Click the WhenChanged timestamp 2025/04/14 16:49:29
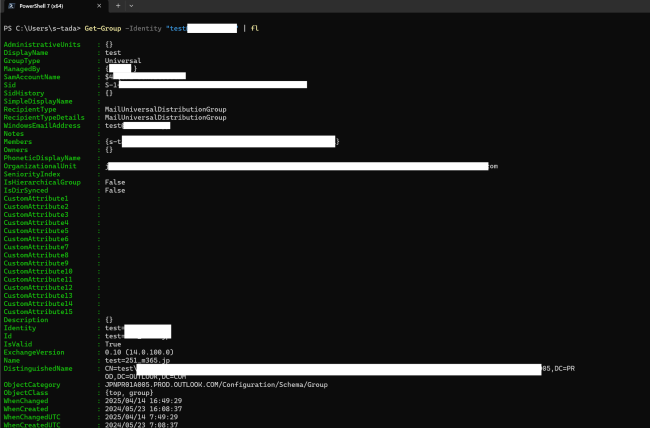Viewport: 650px width, 428px height. pos(142,400)
